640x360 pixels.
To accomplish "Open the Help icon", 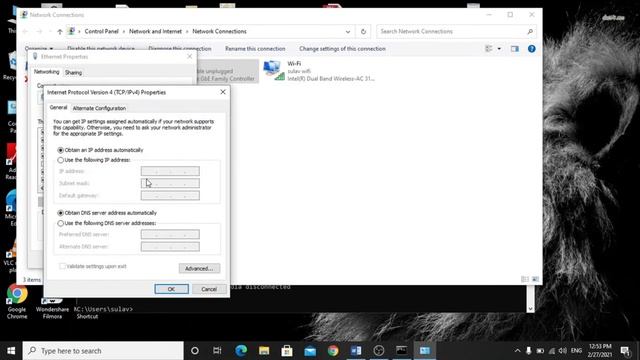I will click(x=531, y=49).
